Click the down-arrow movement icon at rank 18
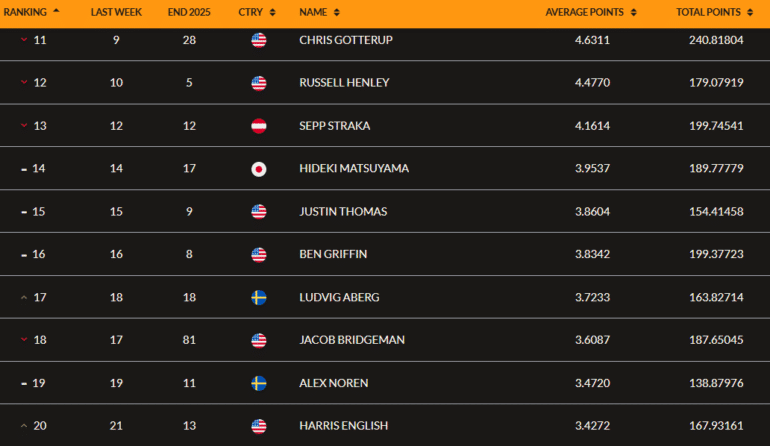770x446 pixels. pyautogui.click(x=23, y=340)
